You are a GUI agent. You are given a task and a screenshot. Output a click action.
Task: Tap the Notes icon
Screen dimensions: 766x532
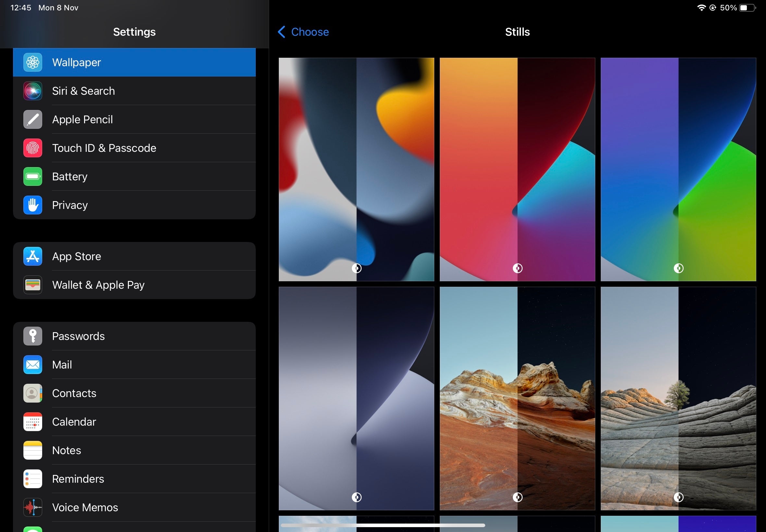tap(33, 450)
